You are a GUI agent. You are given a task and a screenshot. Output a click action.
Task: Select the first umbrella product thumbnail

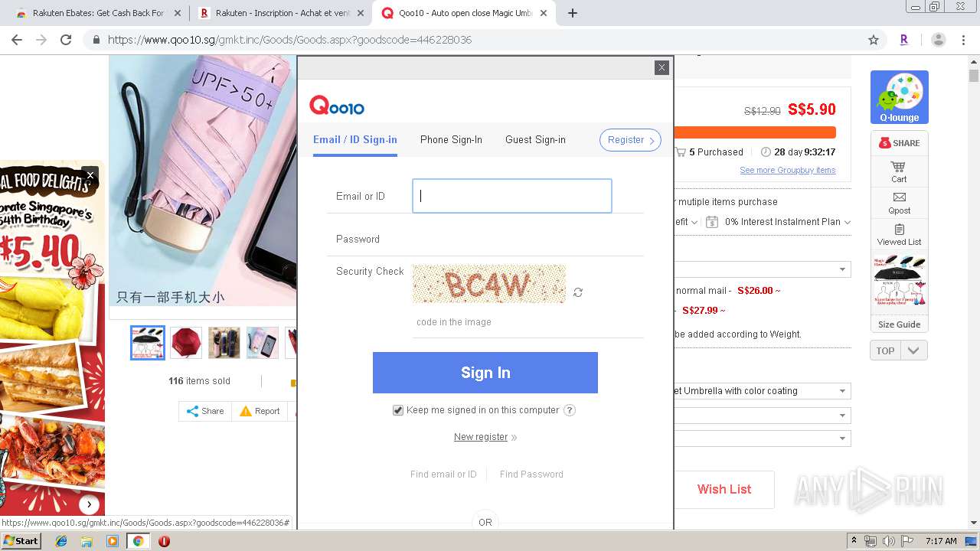tap(148, 343)
